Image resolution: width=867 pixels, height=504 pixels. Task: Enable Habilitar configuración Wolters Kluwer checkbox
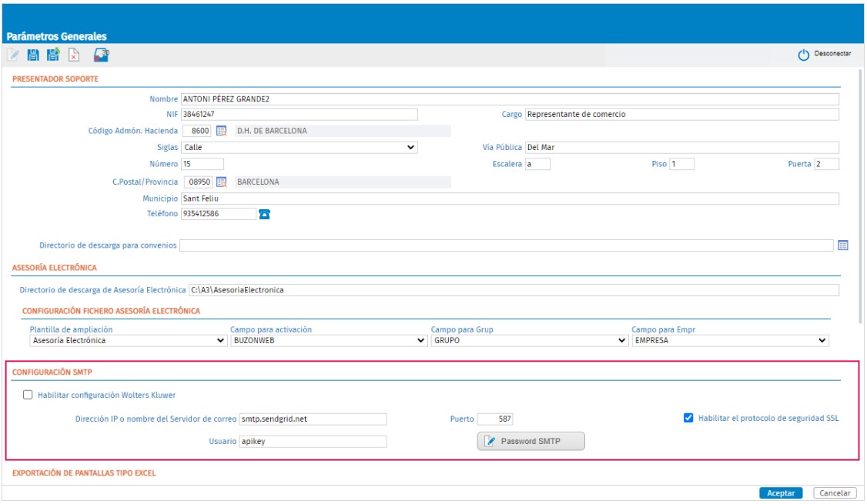coord(28,396)
